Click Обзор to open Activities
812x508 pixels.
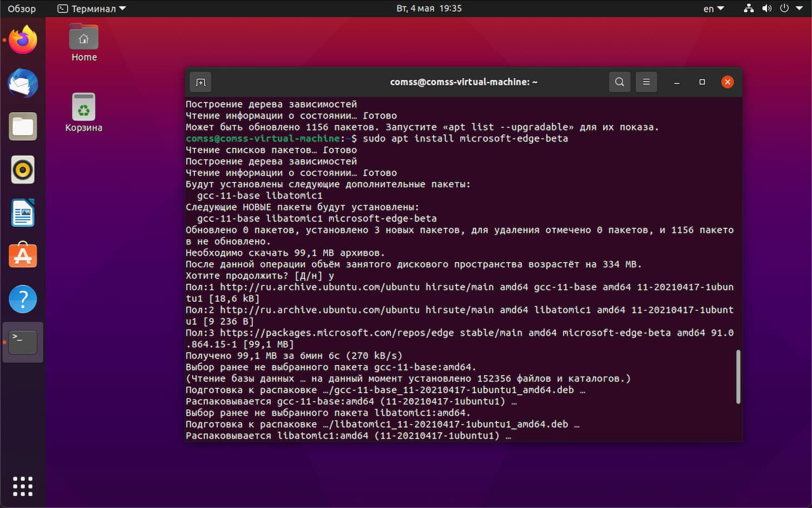(x=22, y=8)
